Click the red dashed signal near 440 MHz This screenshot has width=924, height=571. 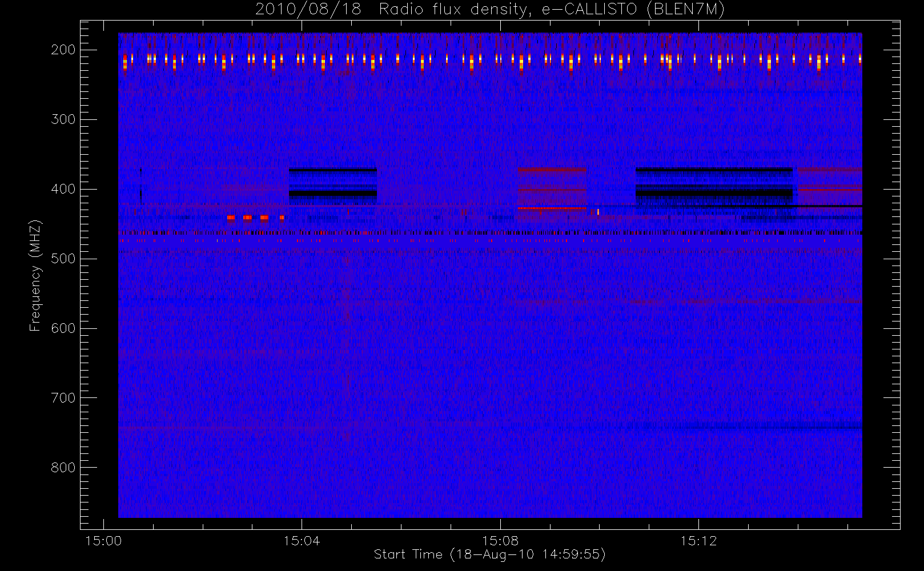click(x=255, y=218)
